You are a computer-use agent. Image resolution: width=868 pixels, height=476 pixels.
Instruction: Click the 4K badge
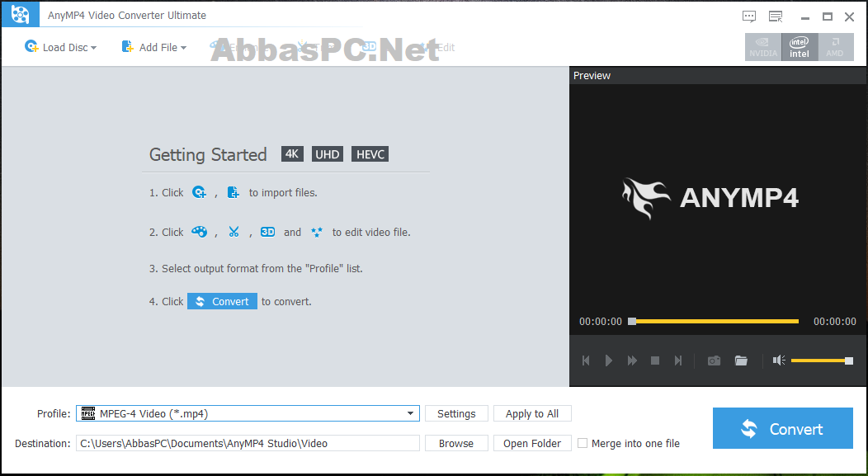[x=292, y=154]
